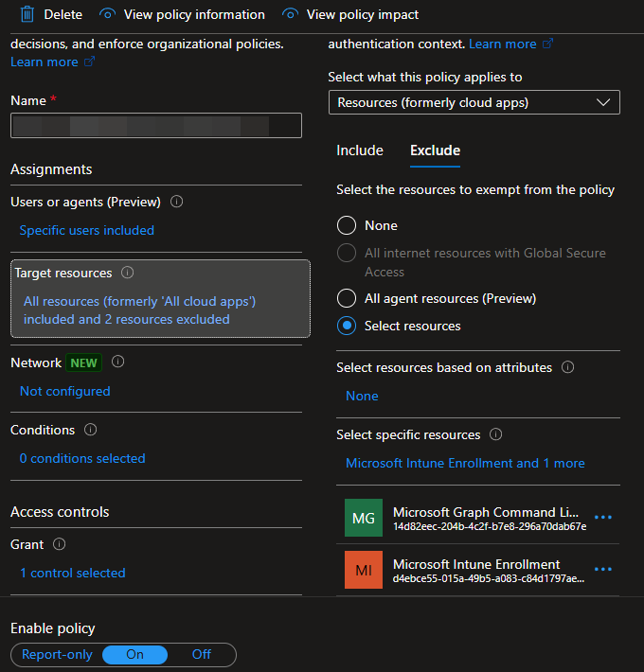Open more options for Microsoft Graph Command Line
Viewport: 644px width, 672px height.
[x=603, y=518]
